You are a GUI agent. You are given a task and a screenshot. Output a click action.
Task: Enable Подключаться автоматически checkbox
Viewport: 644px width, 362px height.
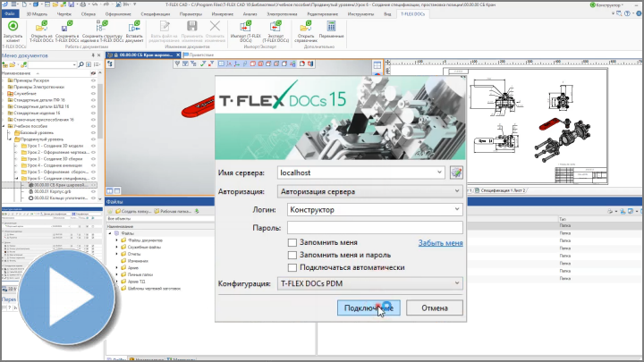click(292, 267)
